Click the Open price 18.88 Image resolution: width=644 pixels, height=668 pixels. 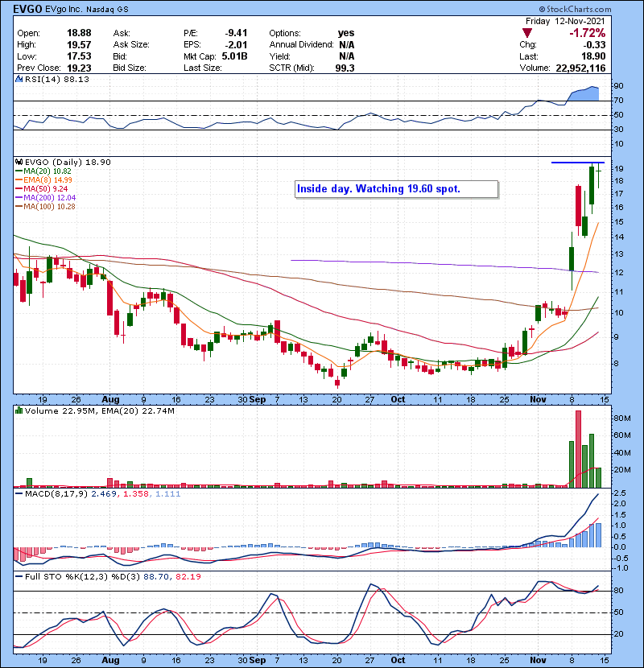point(79,33)
